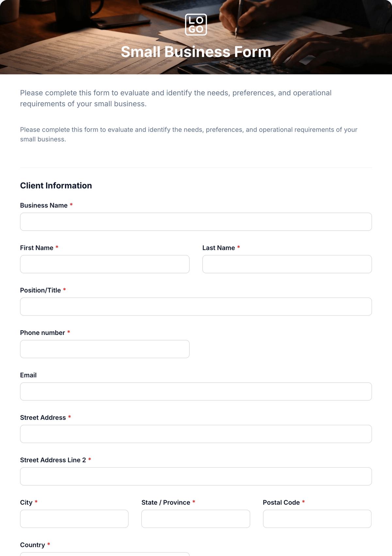The height and width of the screenshot is (556, 392).
Task: Click the Postal Code input box
Action: tap(317, 519)
